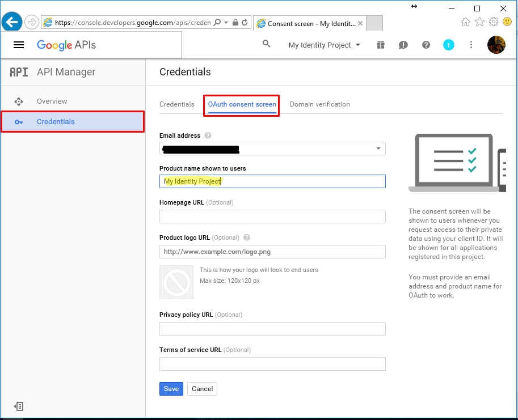The height and width of the screenshot is (420, 518).
Task: Click the browser address bar URL
Action: pyautogui.click(x=133, y=23)
